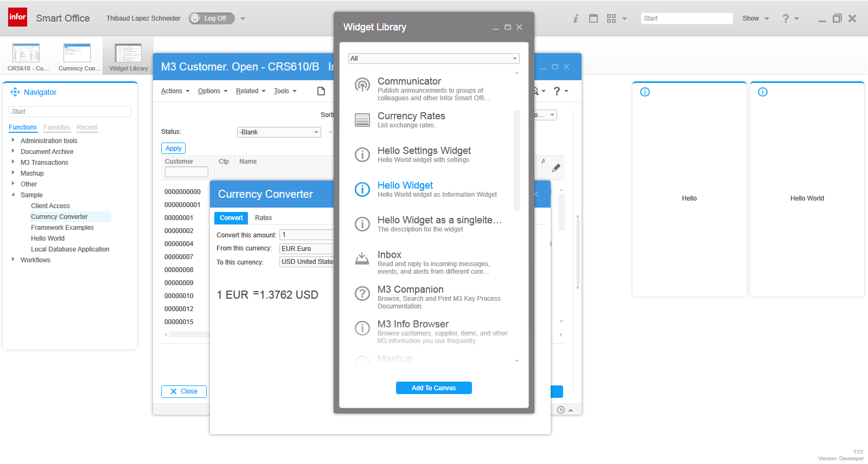Click the M3 Companion question mark icon
Image resolution: width=868 pixels, height=464 pixels.
[x=362, y=293]
